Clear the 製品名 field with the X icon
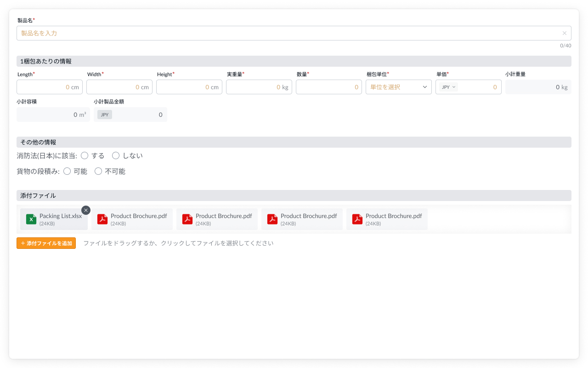Image resolution: width=588 pixels, height=368 pixels. point(565,33)
